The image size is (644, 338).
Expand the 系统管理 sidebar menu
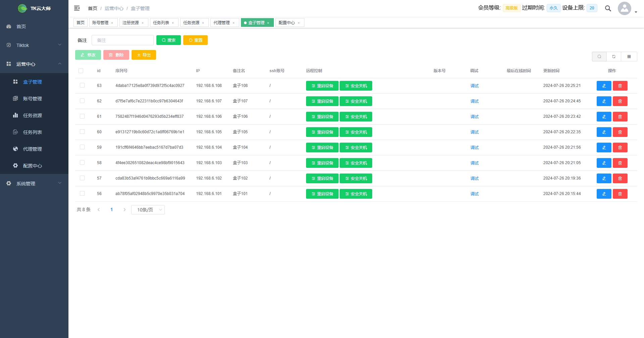[x=34, y=184]
